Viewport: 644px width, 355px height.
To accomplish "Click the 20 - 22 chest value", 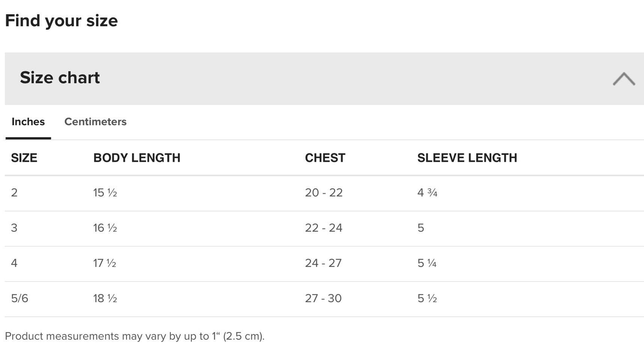I will pos(324,193).
